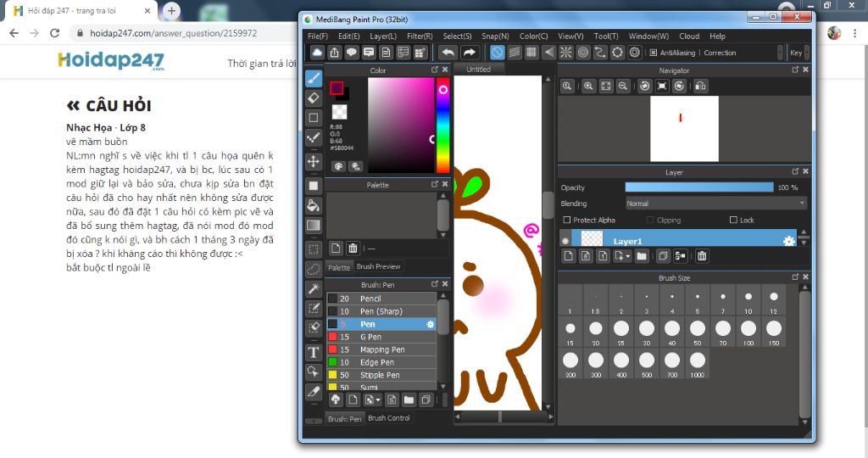Image resolution: width=868 pixels, height=458 pixels.
Task: Click the cloud icon in top toolbar
Action: point(317,53)
